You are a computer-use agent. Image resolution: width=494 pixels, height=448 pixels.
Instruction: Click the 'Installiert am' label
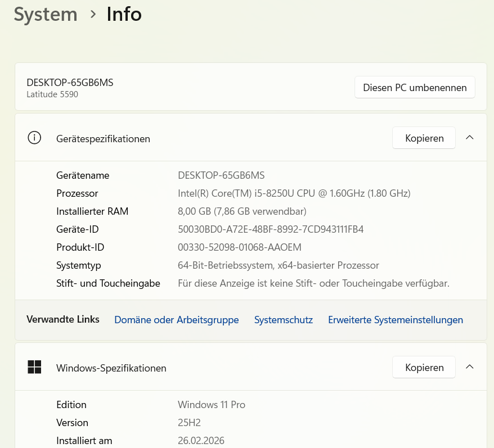click(84, 441)
